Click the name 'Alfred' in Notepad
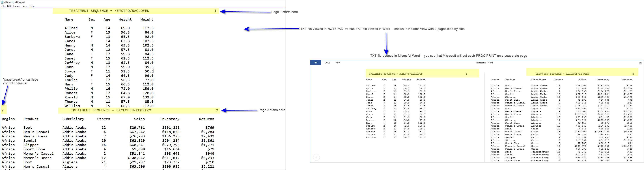Screen dimensions: 644x170 pyautogui.click(x=71, y=28)
